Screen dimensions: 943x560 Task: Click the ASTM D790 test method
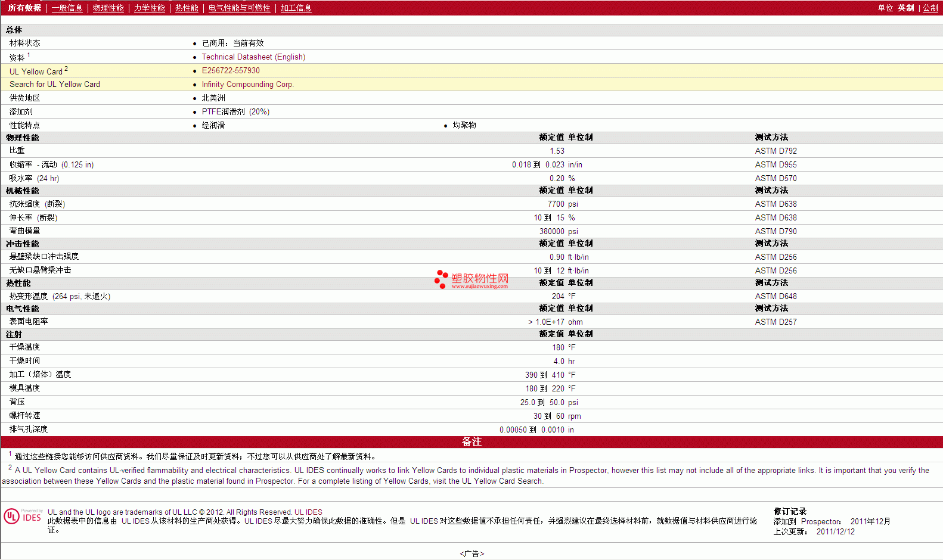776,231
